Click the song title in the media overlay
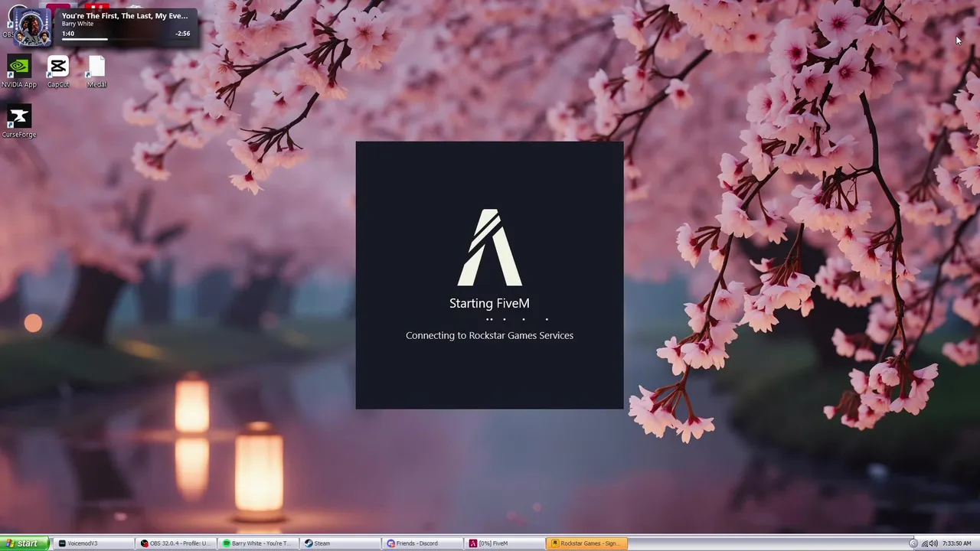The image size is (980, 551). (x=125, y=15)
